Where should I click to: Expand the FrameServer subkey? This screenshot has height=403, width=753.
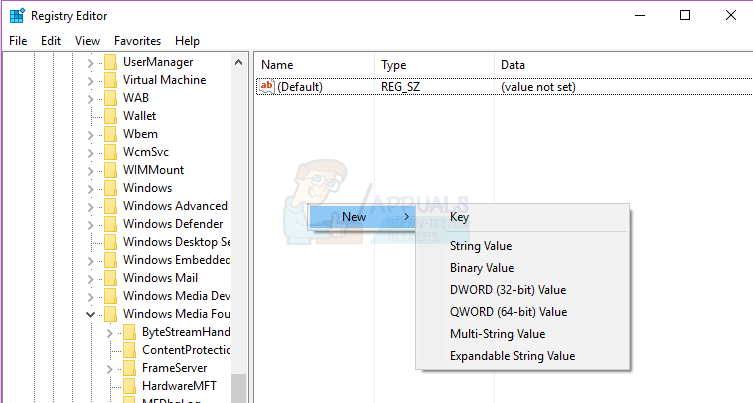(109, 369)
